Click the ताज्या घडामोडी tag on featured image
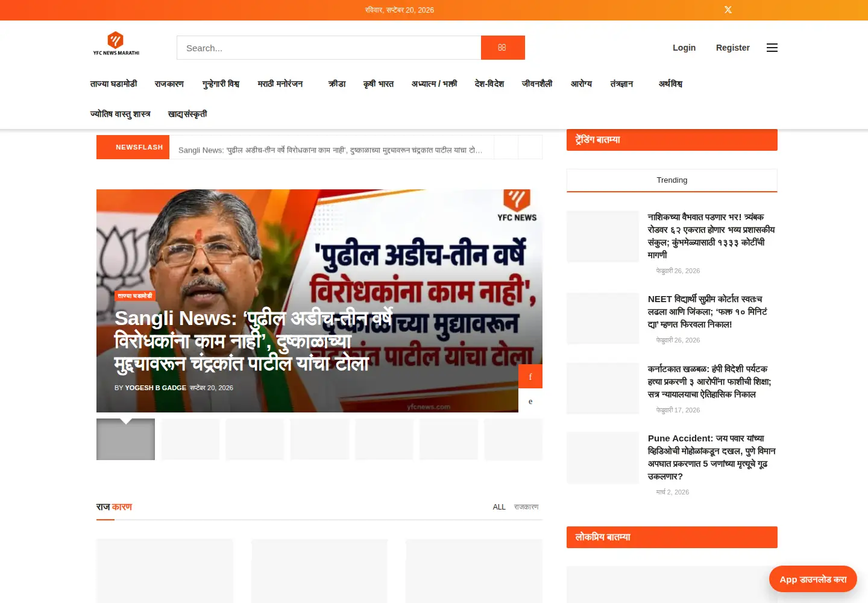868x603 pixels. [x=135, y=295]
